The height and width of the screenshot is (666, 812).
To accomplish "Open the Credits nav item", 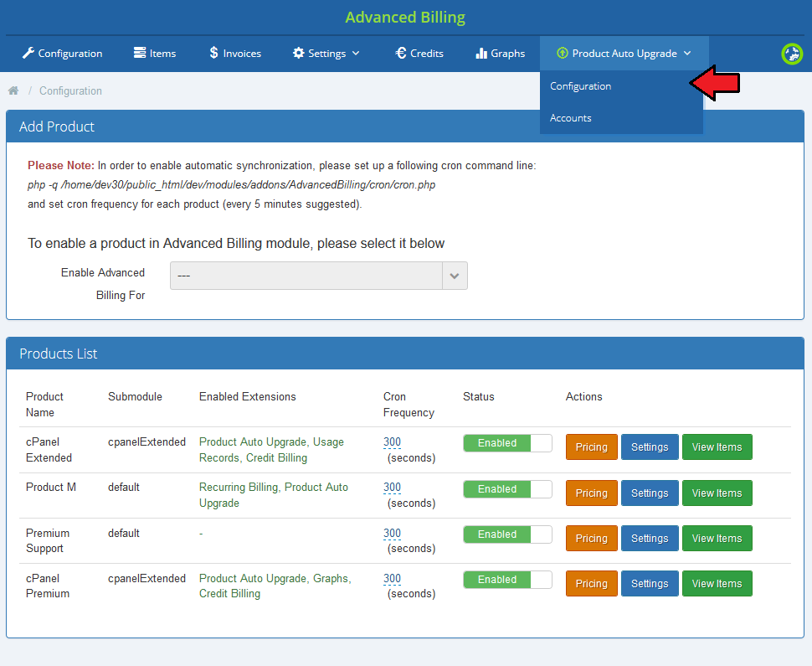I will pyautogui.click(x=419, y=53).
